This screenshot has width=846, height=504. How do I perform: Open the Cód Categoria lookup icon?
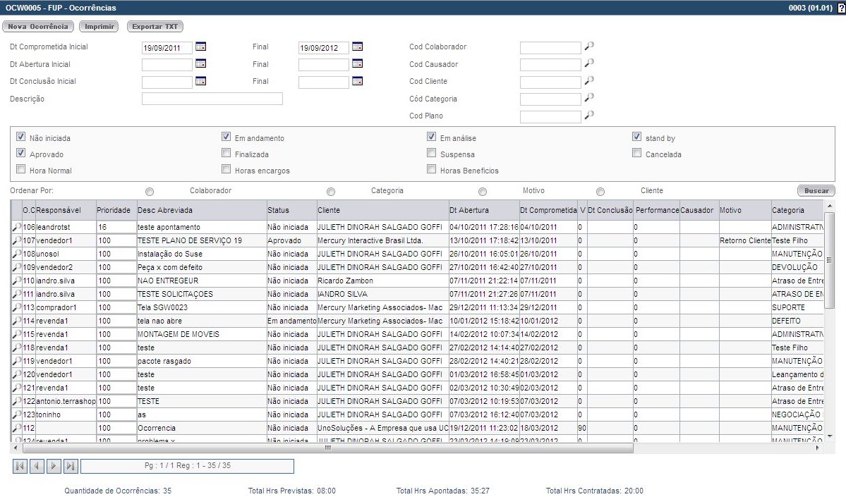coord(589,98)
